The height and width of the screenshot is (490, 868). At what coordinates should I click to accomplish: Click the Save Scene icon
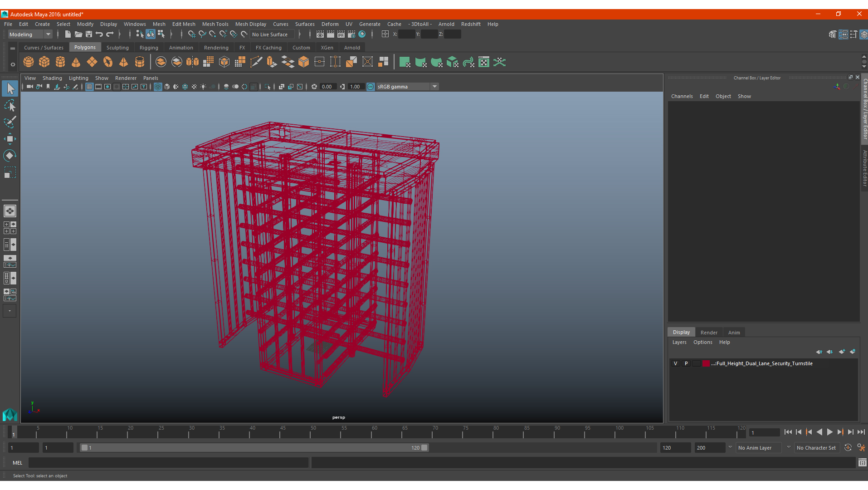pyautogui.click(x=89, y=34)
